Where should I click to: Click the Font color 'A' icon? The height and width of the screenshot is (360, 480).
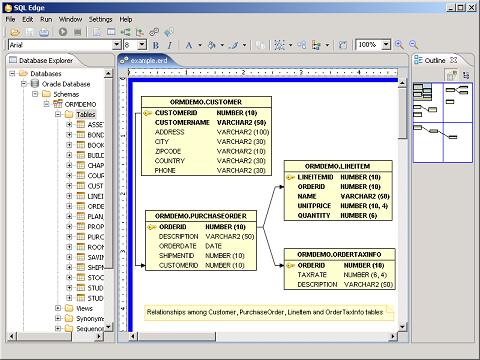pyautogui.click(x=189, y=45)
